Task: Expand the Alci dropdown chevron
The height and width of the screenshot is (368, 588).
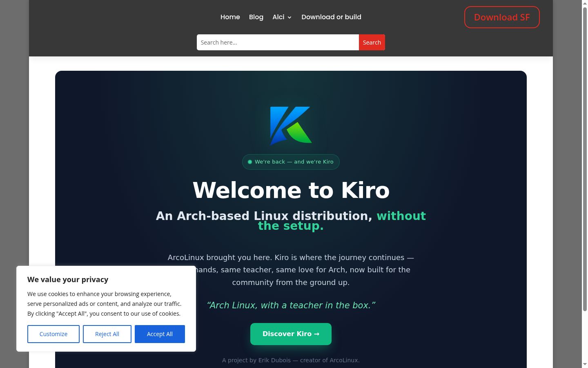Action: (290, 18)
